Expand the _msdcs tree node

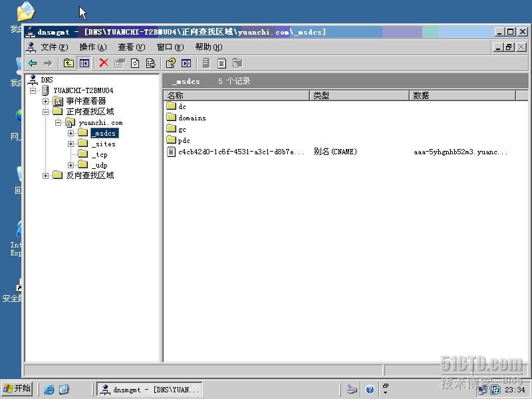(71, 133)
